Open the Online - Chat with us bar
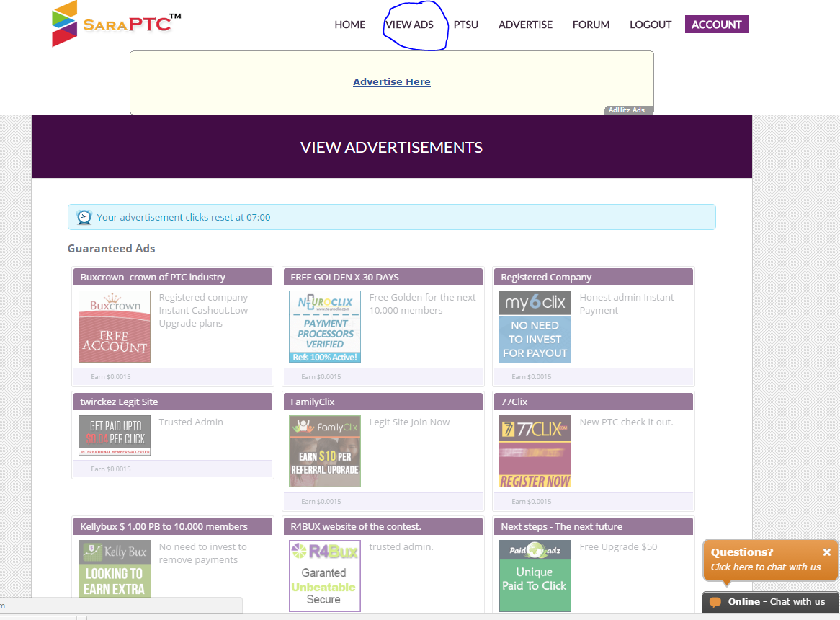This screenshot has height=620, width=840. pos(770,602)
